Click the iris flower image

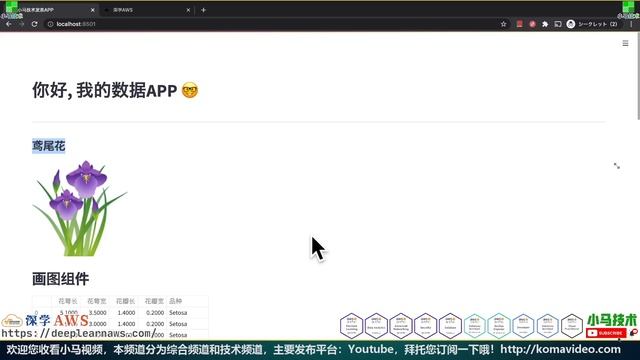[x=80, y=208]
